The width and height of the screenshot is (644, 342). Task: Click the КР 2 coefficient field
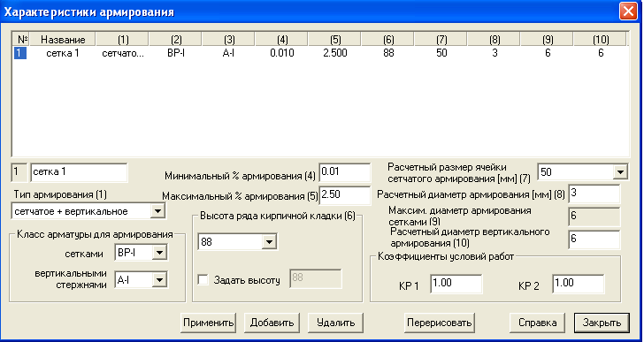click(578, 284)
